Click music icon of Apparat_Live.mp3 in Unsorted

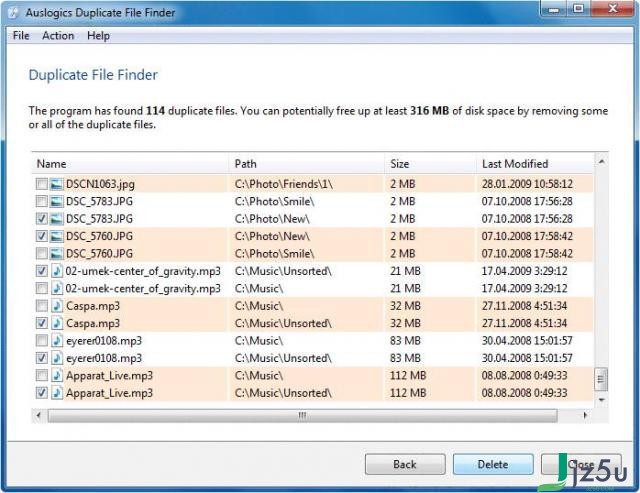coord(57,393)
